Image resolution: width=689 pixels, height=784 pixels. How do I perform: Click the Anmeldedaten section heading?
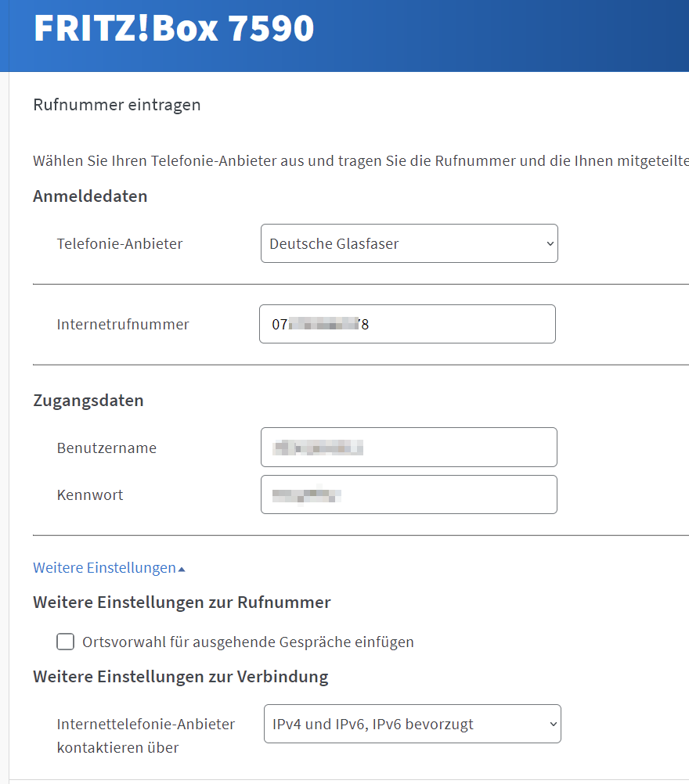pyautogui.click(x=90, y=196)
